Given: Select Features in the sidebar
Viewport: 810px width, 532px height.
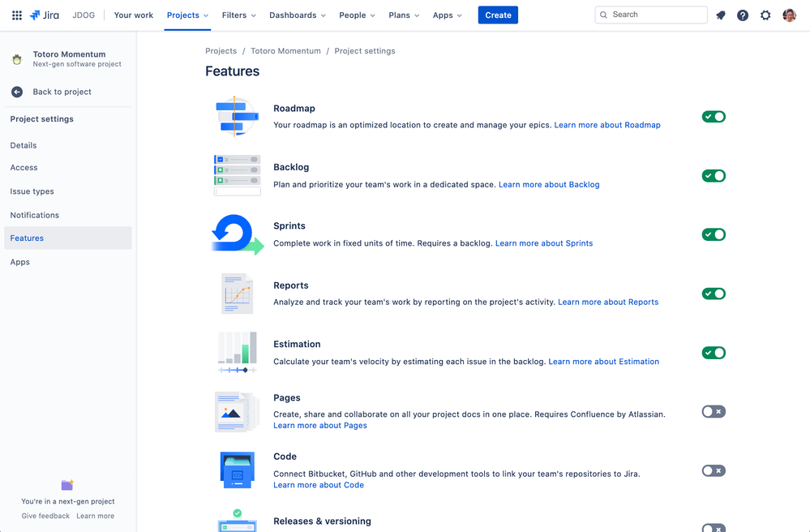Looking at the screenshot, I should tap(68, 238).
